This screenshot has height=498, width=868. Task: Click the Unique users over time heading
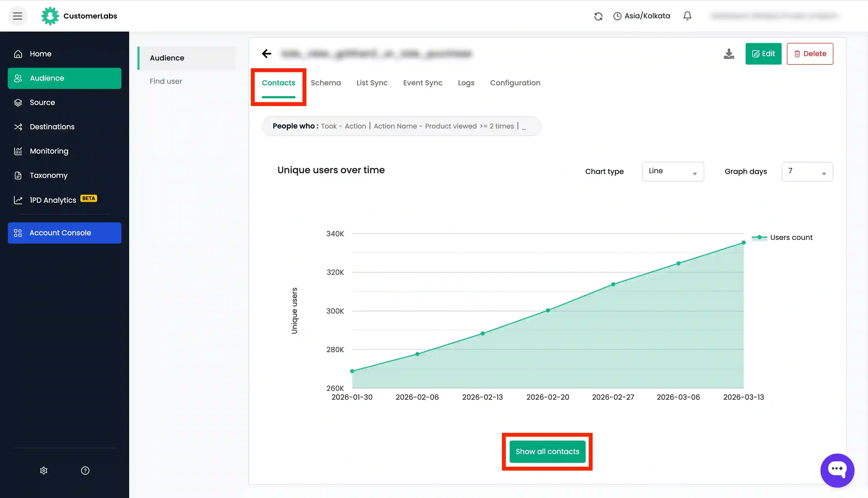tap(331, 170)
